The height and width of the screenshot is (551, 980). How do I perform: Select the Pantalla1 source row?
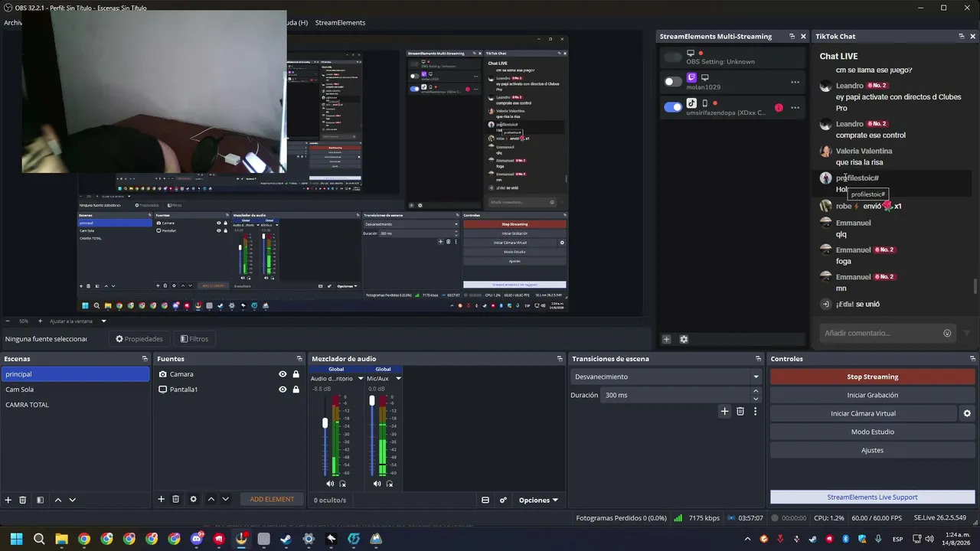(x=230, y=390)
